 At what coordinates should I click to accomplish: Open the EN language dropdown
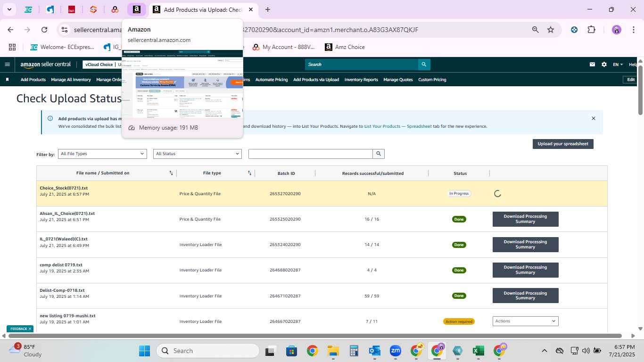[618, 65]
